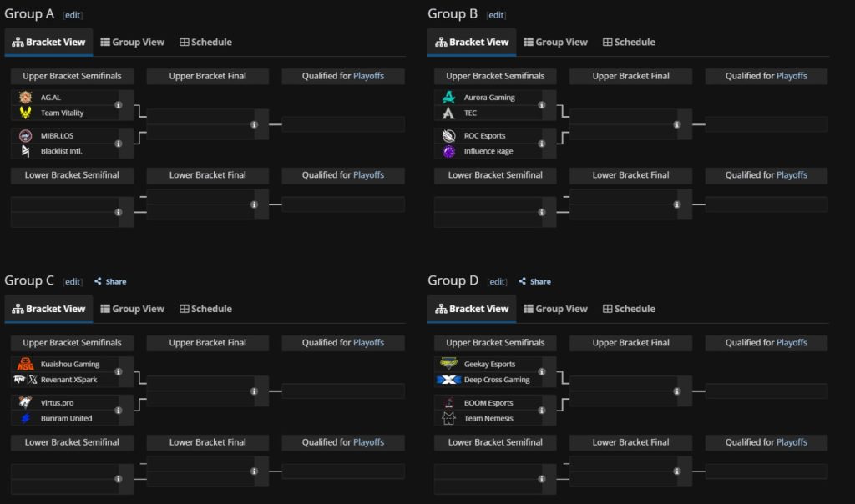855x504 pixels.
Task: Open Playoffs link in Group B lower bracket header
Action: pos(792,175)
